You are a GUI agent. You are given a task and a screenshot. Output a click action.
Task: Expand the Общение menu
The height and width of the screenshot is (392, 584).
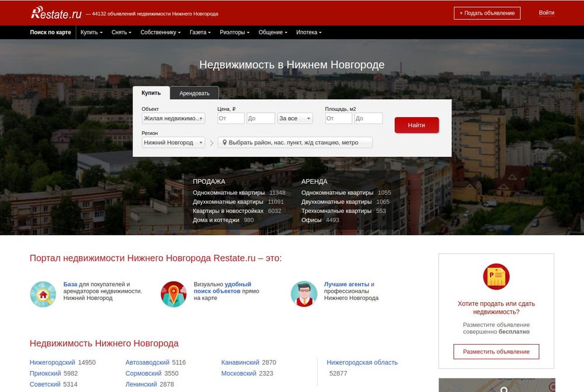point(273,32)
